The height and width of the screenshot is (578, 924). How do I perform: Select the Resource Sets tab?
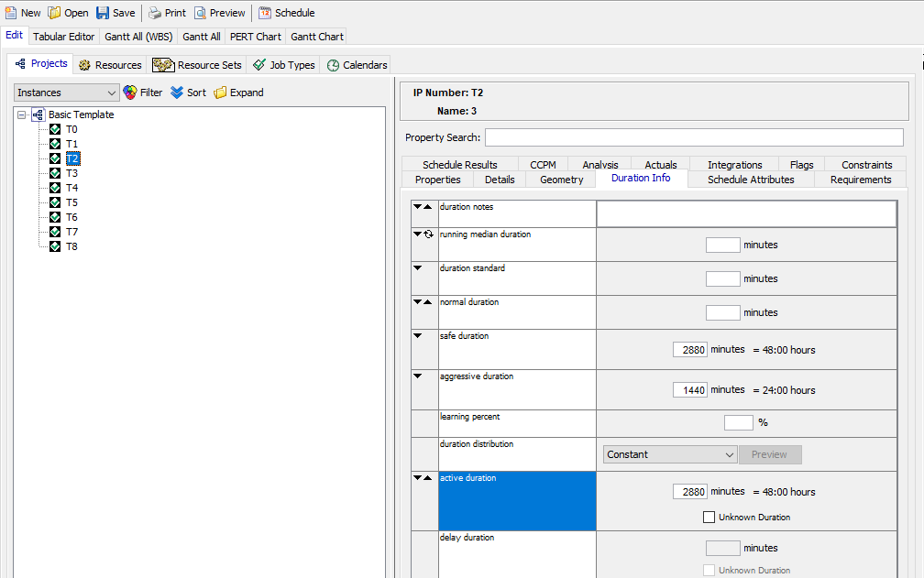pyautogui.click(x=198, y=65)
